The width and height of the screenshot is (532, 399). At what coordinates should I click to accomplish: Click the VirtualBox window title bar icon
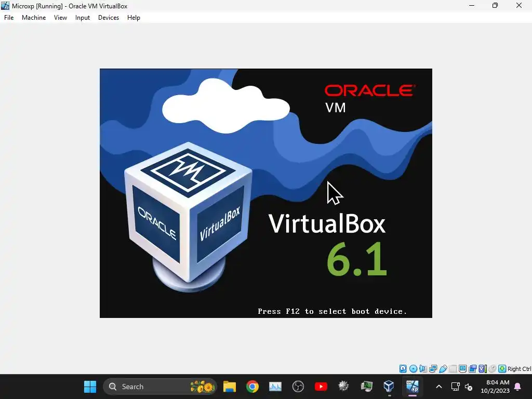click(5, 5)
